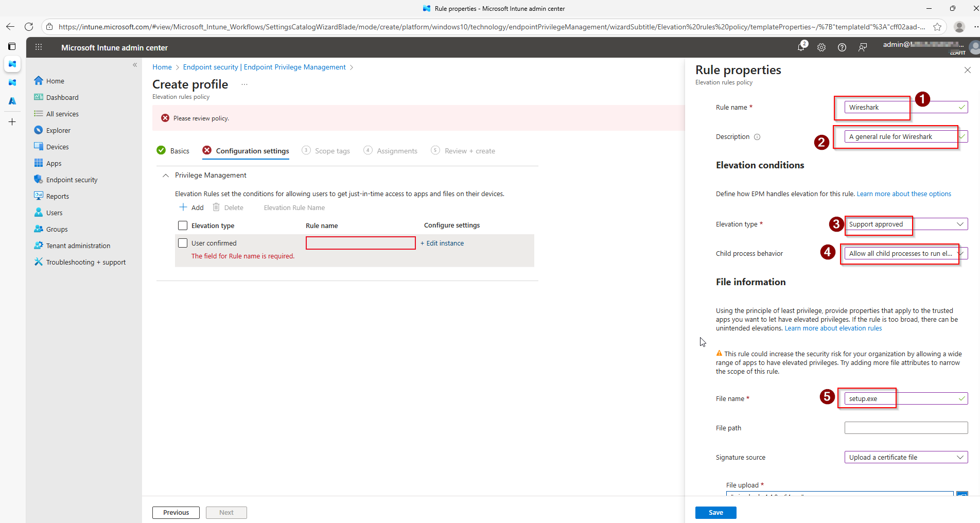Tick the Elevation type header checkbox
The width and height of the screenshot is (980, 523).
[x=183, y=225]
